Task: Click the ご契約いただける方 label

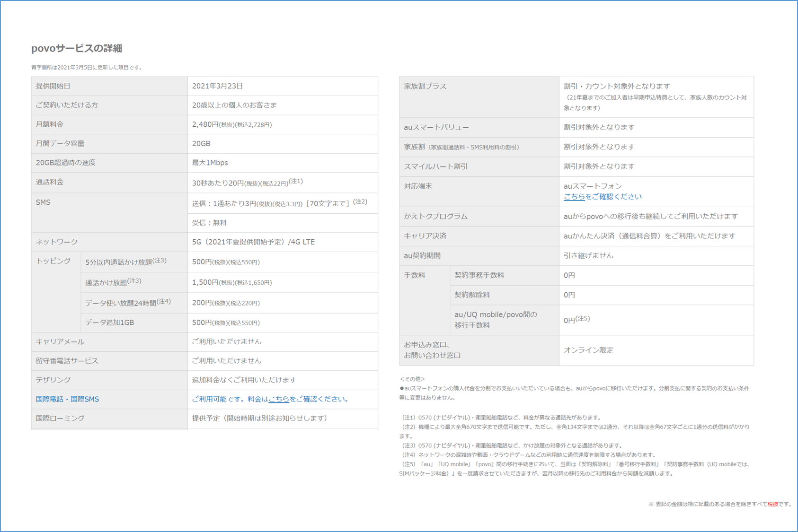Action: [x=67, y=105]
